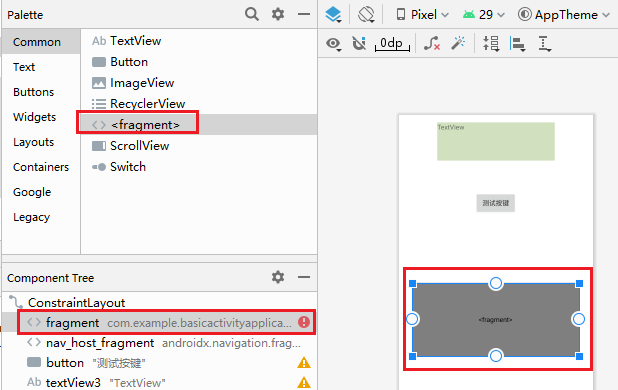Select the Containers palette category

click(41, 167)
